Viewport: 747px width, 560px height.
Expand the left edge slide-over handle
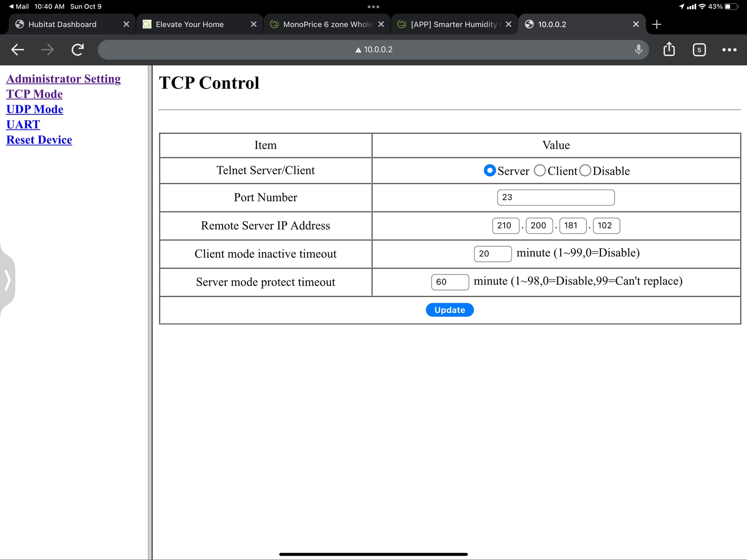click(7, 280)
